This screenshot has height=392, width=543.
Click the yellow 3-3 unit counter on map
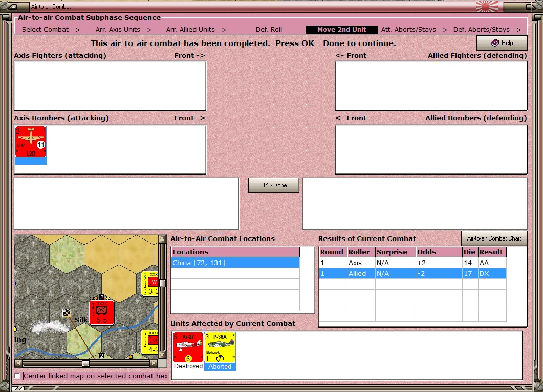(x=150, y=284)
